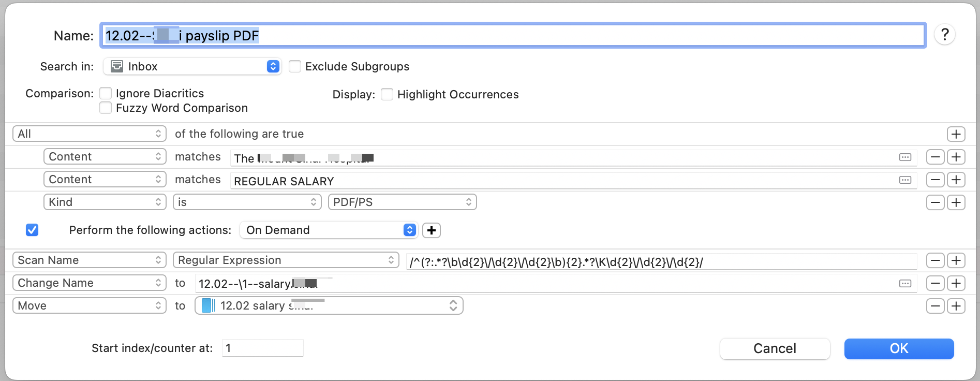
Task: Enable Highlight Occurrences display option
Action: [387, 94]
